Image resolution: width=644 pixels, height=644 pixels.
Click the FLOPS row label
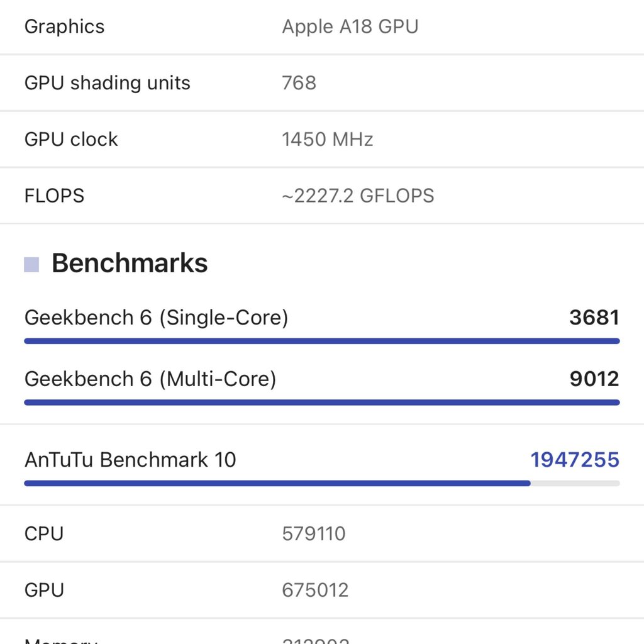(x=54, y=196)
